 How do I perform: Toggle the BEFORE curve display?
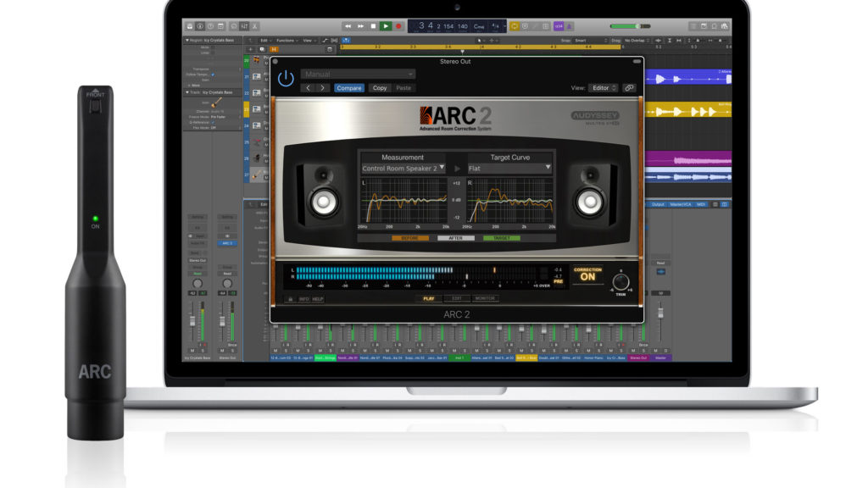coord(409,238)
